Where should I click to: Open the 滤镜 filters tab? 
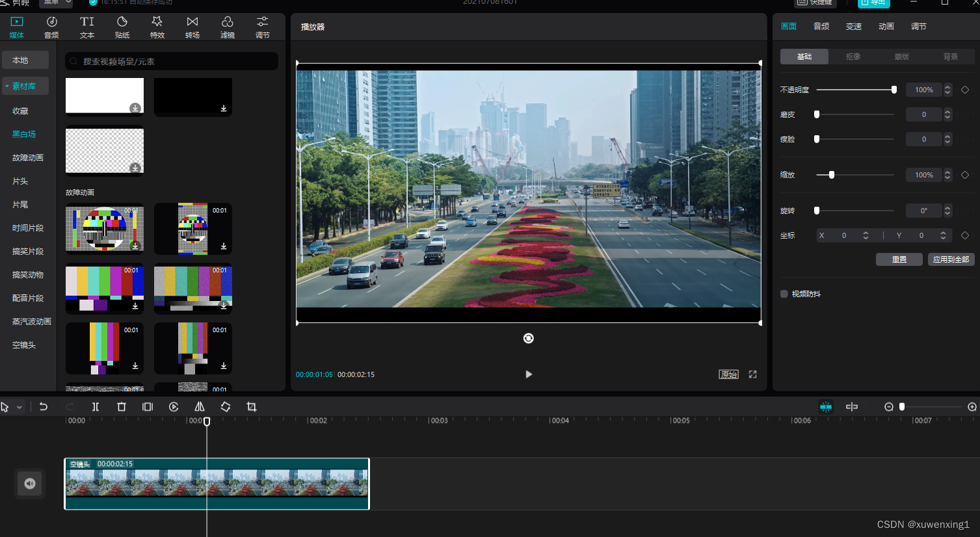(228, 27)
